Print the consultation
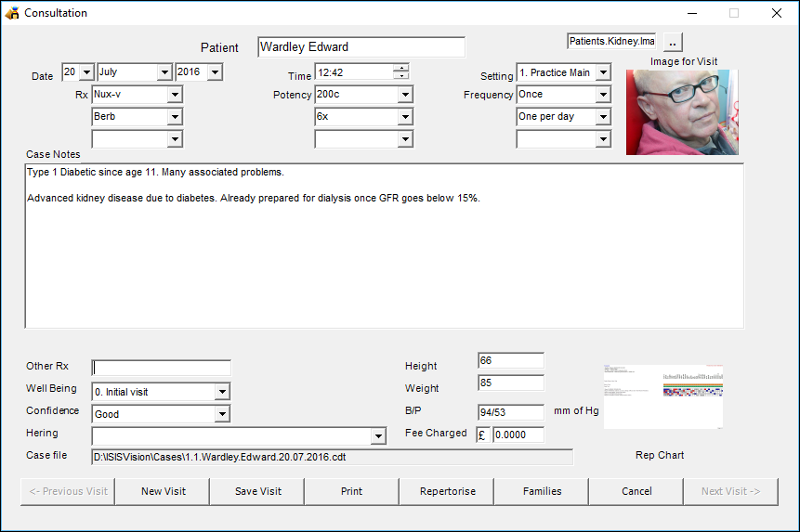Image resolution: width=800 pixels, height=532 pixels. [352, 491]
